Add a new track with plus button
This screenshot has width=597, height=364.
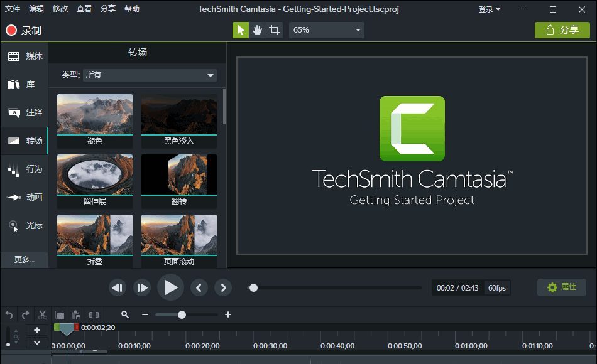point(37,330)
